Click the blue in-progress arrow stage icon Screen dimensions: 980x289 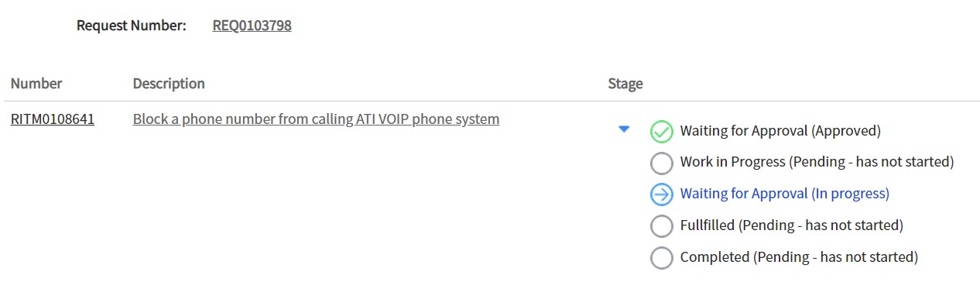[661, 194]
